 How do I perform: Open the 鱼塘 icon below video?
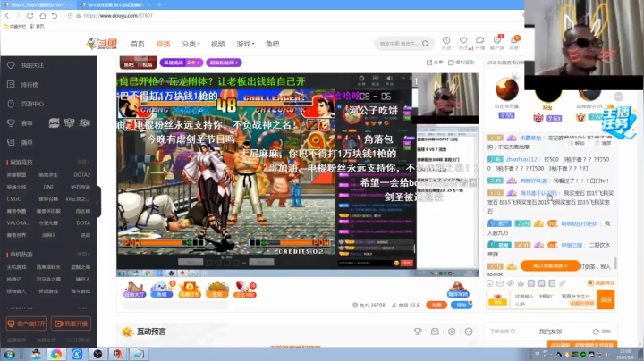tap(162, 290)
